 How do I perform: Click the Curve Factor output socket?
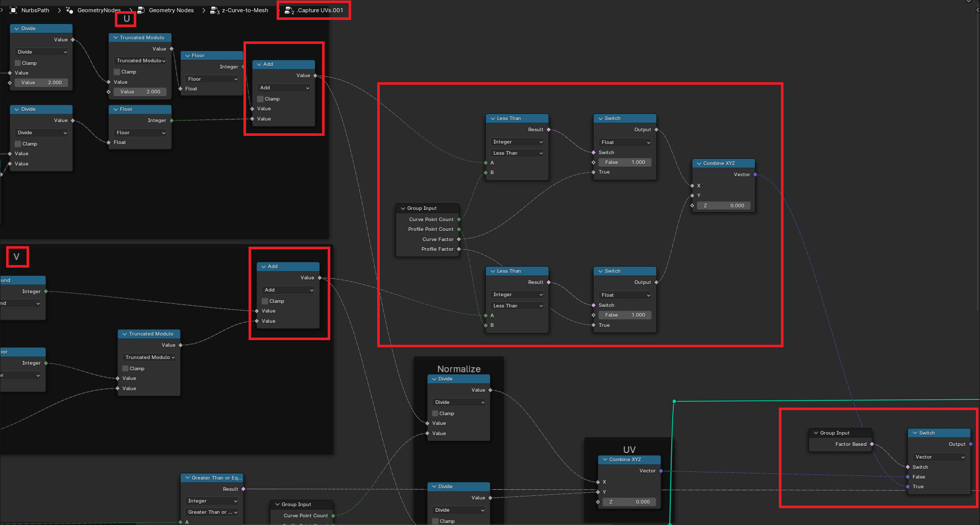pos(459,240)
